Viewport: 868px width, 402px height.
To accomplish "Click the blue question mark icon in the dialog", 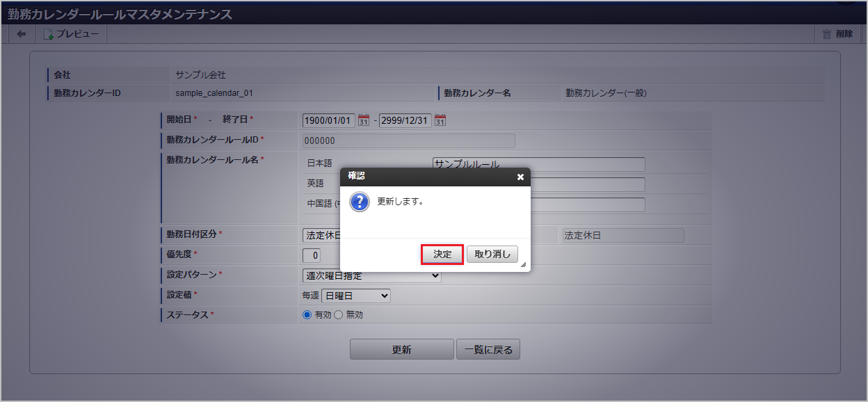I will pos(360,203).
